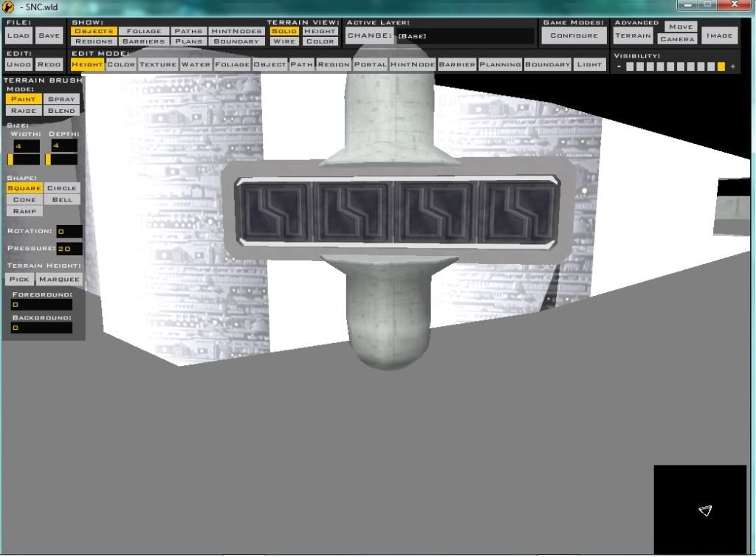Click the Foreground height field

click(42, 305)
